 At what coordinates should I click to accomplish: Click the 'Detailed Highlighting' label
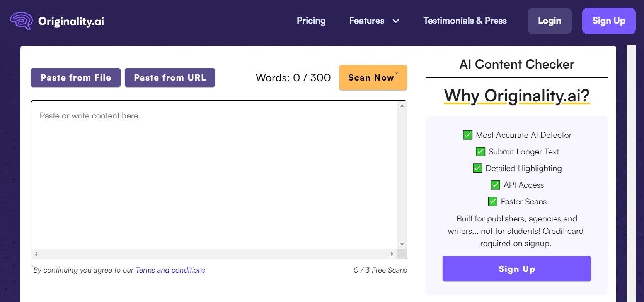click(x=524, y=168)
